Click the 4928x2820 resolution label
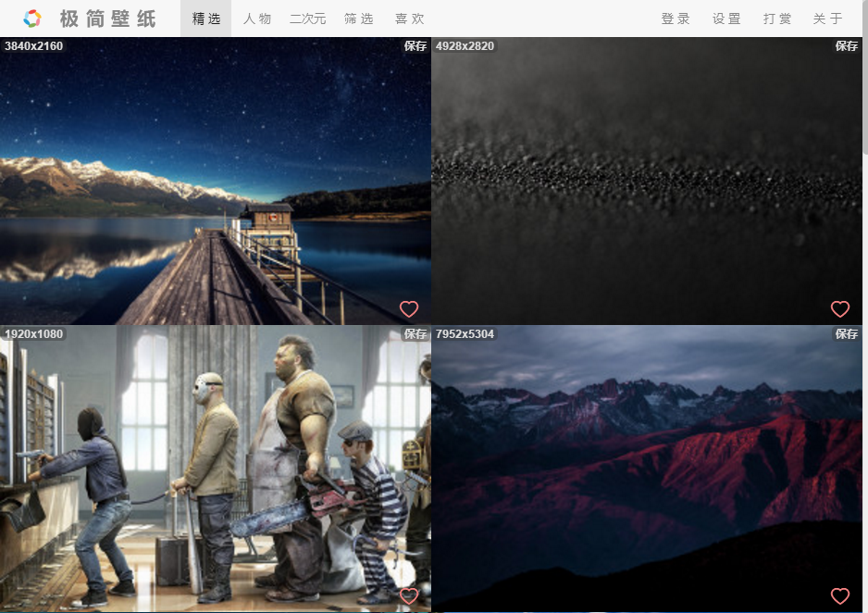 (x=465, y=46)
